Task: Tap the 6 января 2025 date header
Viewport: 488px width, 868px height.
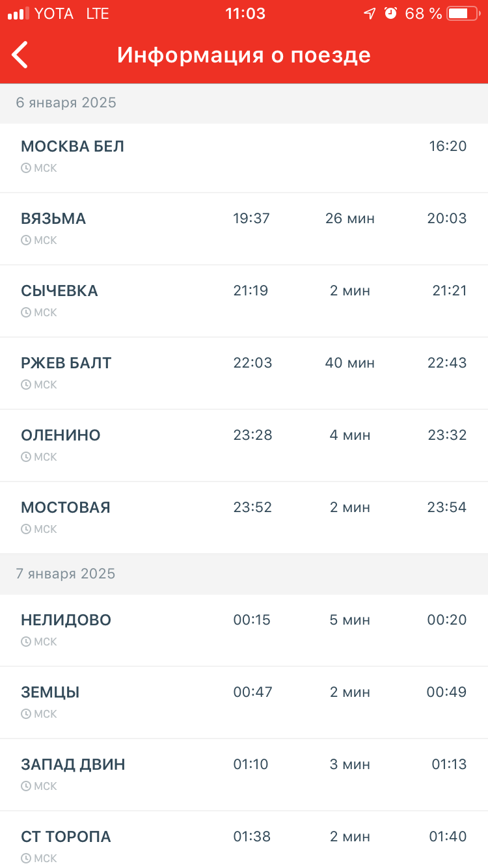Action: point(66,103)
